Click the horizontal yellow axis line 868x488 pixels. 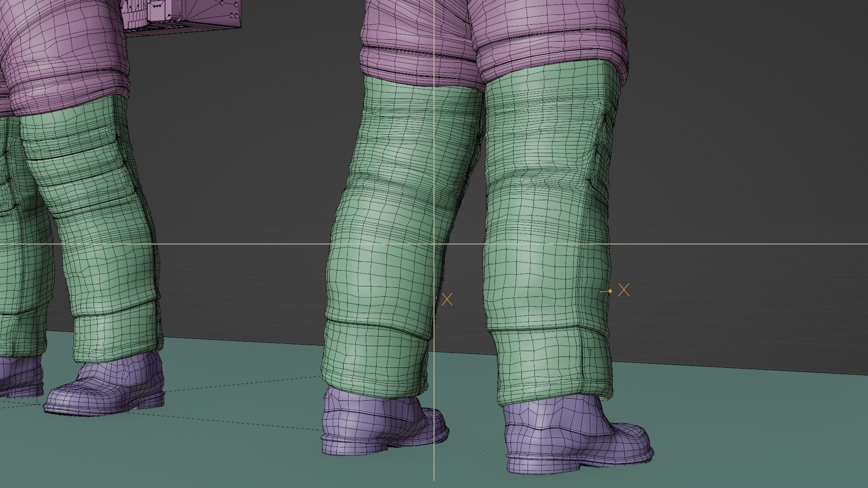coord(723,244)
